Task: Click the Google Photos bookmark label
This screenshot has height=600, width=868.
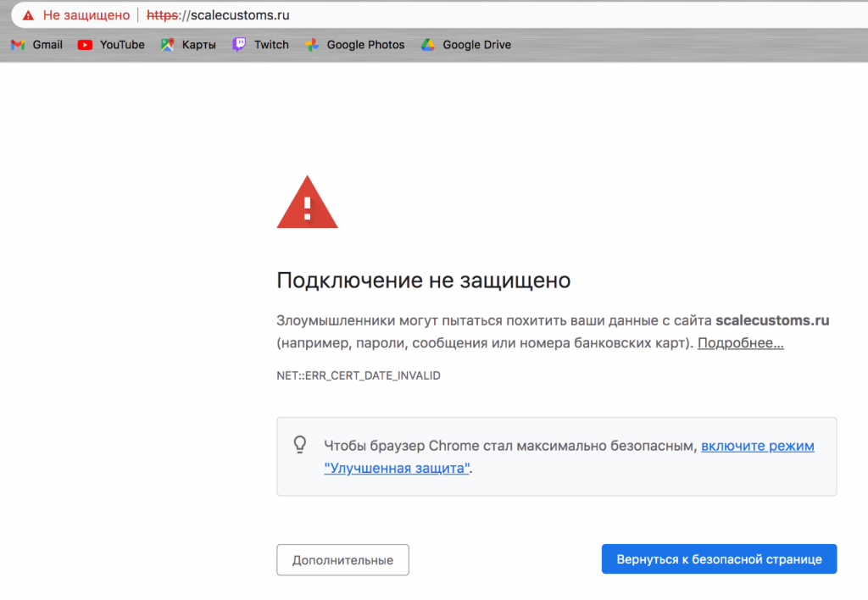Action: click(x=364, y=44)
